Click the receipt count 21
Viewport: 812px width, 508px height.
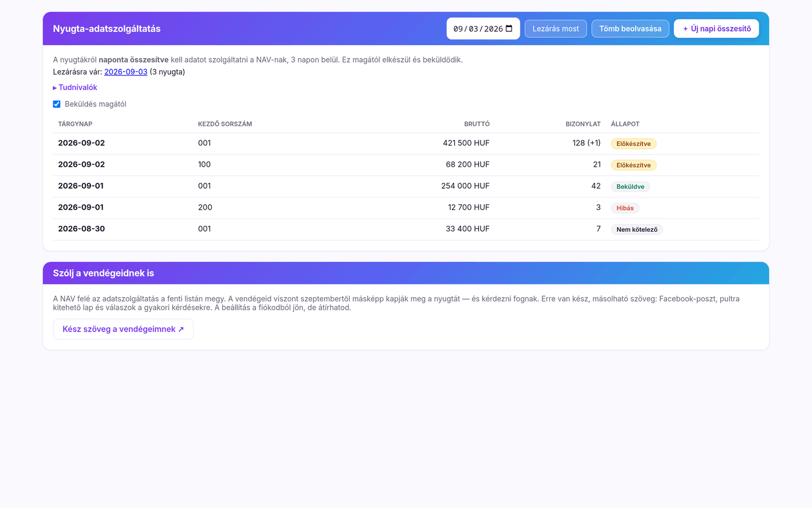pyautogui.click(x=597, y=164)
